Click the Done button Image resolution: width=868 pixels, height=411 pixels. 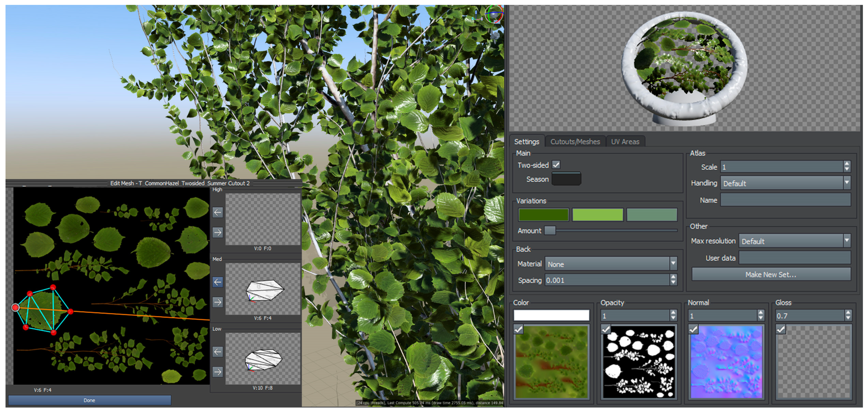click(89, 400)
